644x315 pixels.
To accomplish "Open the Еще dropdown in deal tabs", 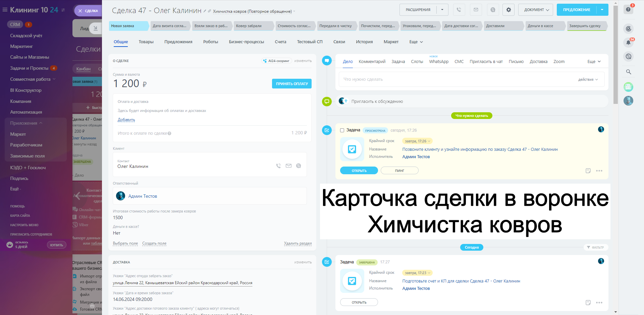I will tap(416, 42).
